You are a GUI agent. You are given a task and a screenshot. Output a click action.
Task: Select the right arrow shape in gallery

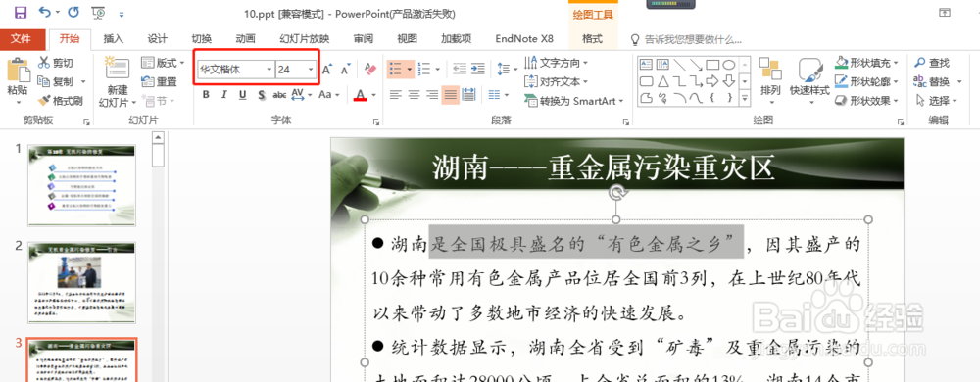711,81
